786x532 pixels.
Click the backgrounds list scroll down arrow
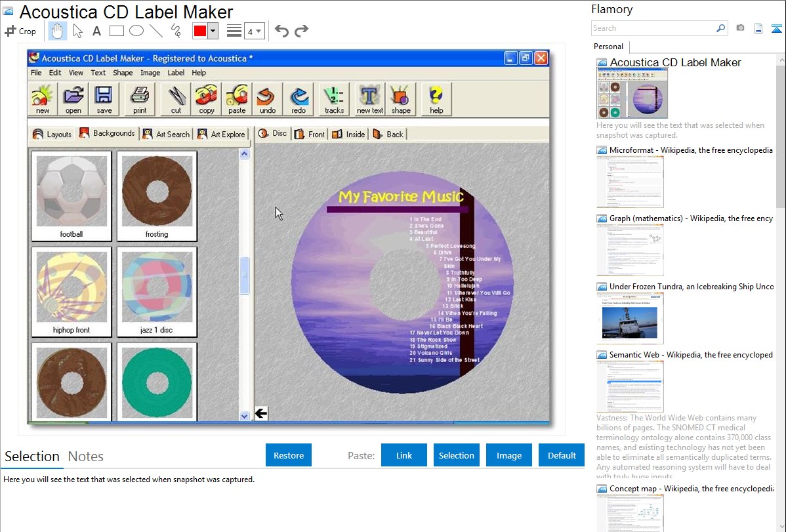point(245,416)
